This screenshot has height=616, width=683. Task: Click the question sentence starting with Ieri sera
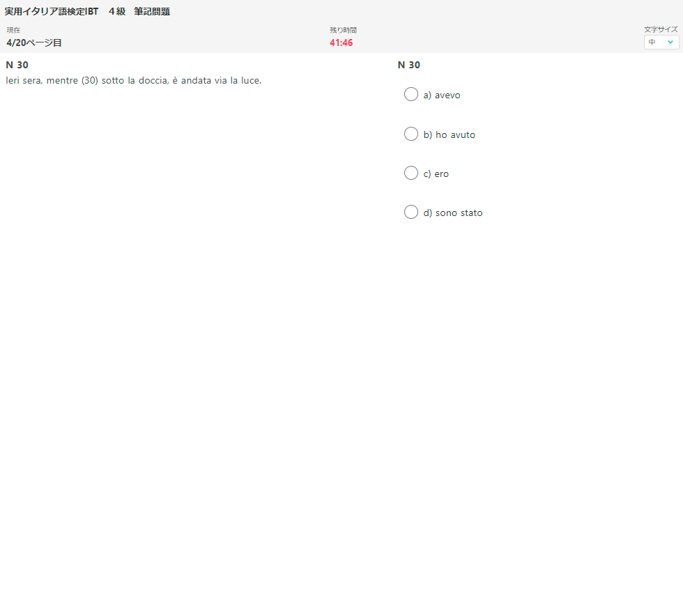coord(133,81)
